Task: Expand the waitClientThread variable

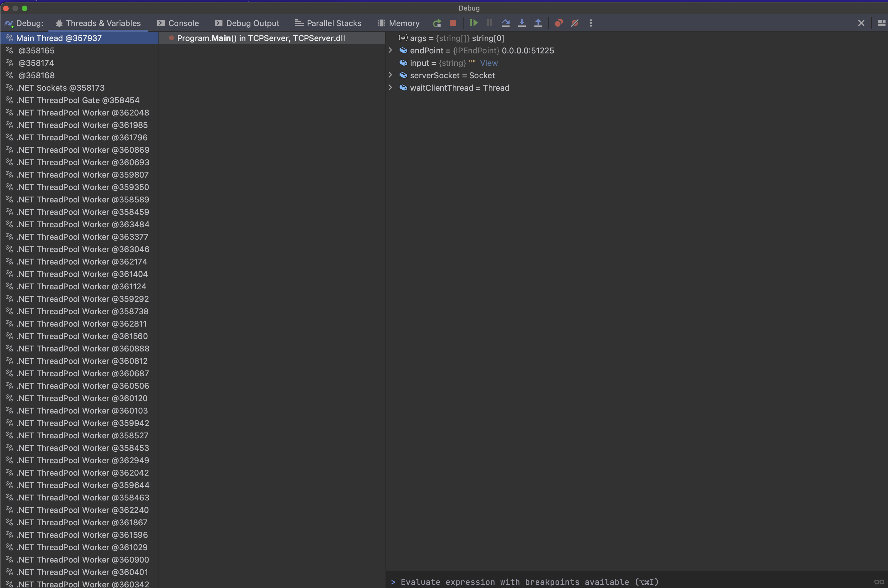Action: pos(390,87)
